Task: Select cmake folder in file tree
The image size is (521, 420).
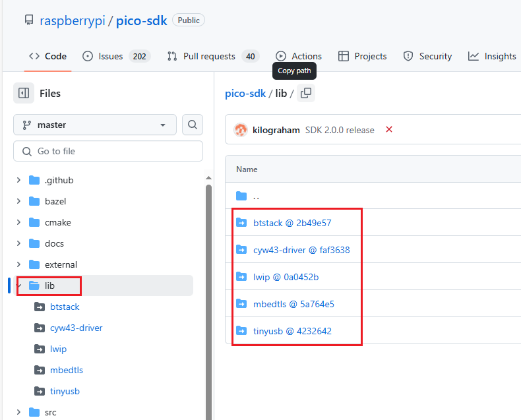Action: (x=50, y=222)
